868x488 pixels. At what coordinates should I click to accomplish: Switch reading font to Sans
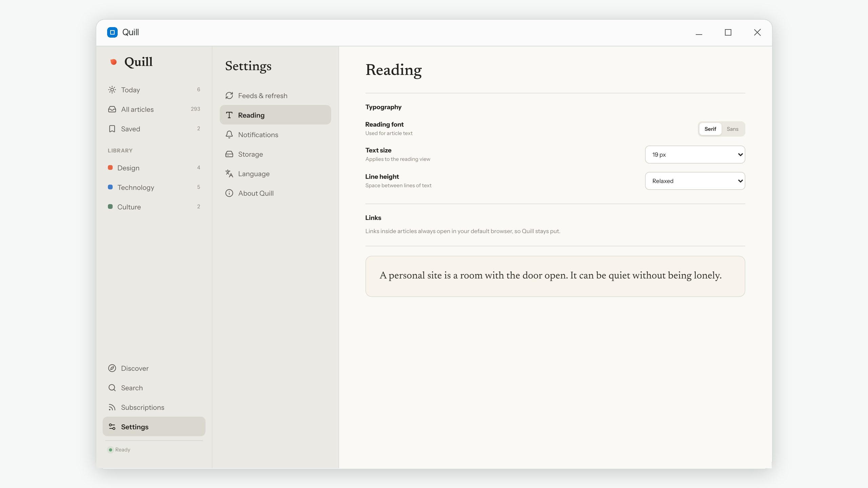tap(732, 129)
